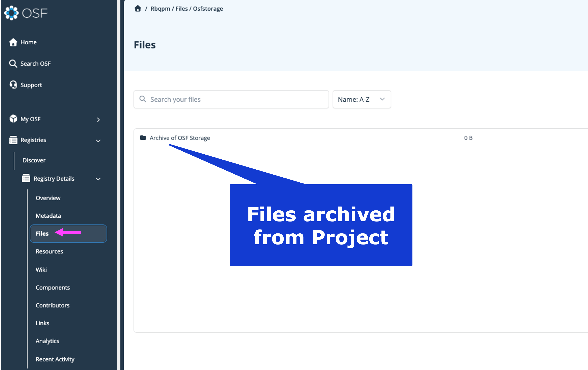The height and width of the screenshot is (370, 588).
Task: Collapse the Registry Details chevron
Action: 98,179
